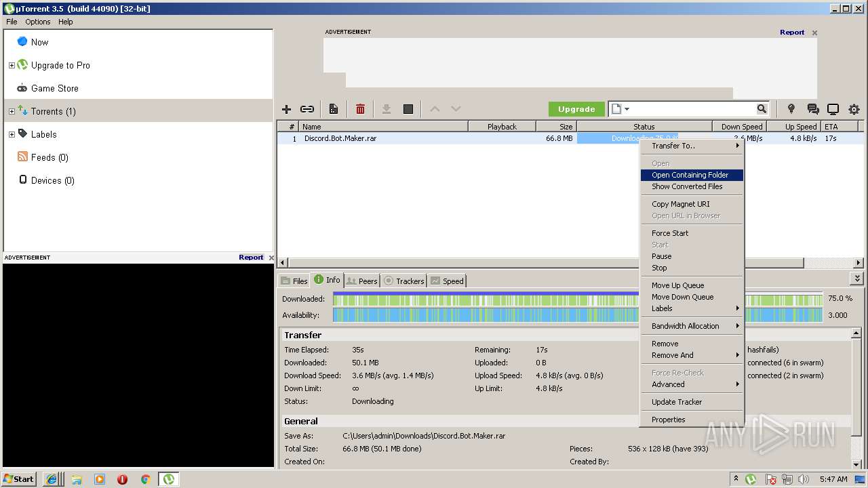Image resolution: width=868 pixels, height=488 pixels.
Task: Click in the search input field
Action: pos(694,109)
